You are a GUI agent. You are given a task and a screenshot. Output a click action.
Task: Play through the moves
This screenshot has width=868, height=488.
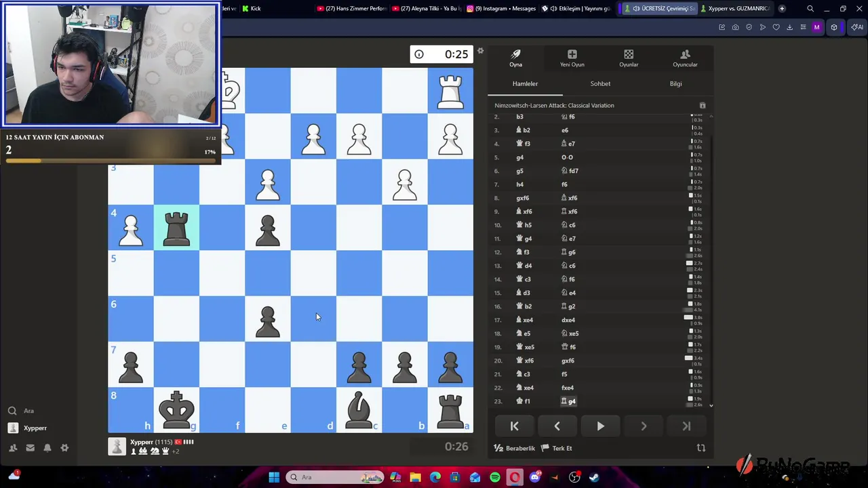pos(600,426)
